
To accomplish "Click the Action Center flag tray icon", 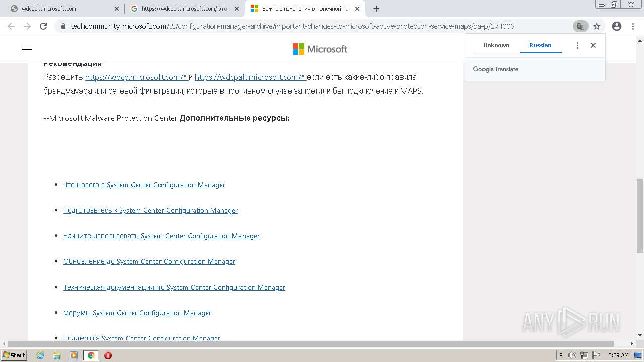I will [x=597, y=355].
